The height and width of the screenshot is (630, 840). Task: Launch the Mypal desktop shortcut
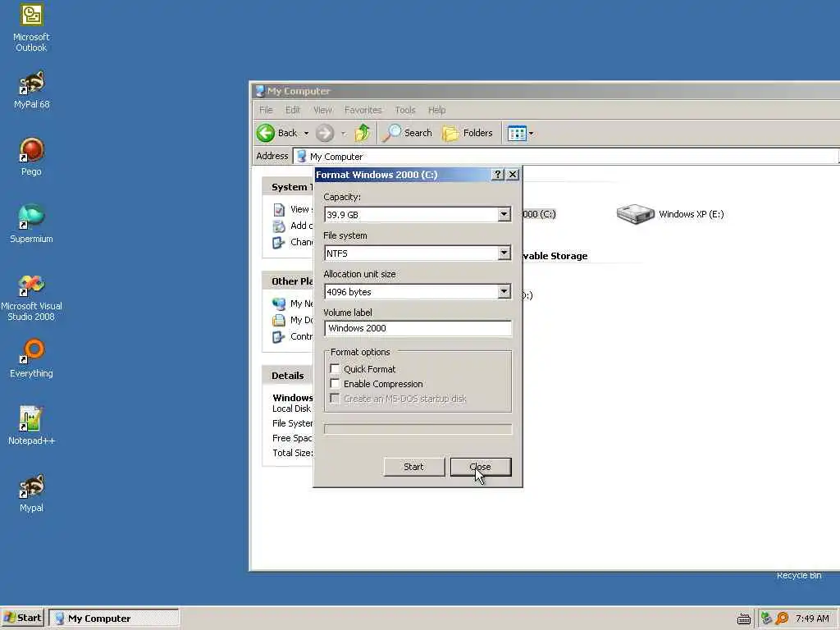31,493
